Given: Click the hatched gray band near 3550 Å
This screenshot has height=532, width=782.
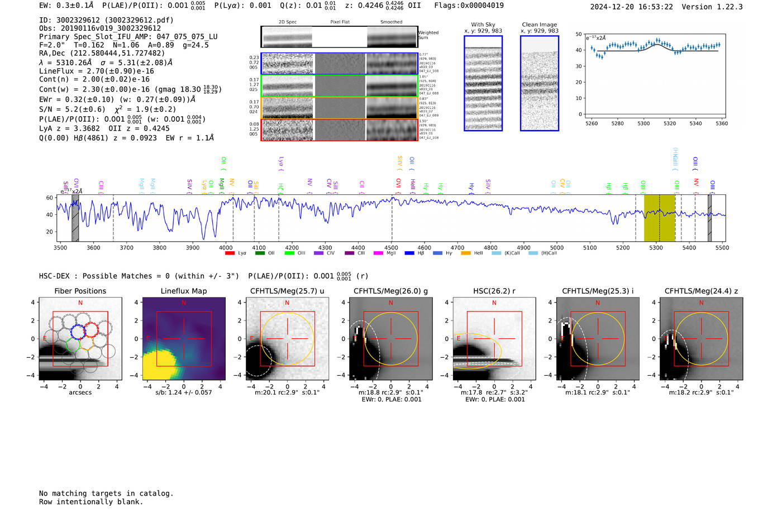Looking at the screenshot, I should point(75,218).
